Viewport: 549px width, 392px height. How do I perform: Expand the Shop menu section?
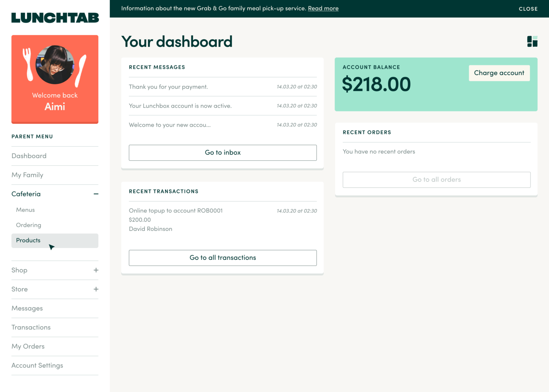pos(96,270)
